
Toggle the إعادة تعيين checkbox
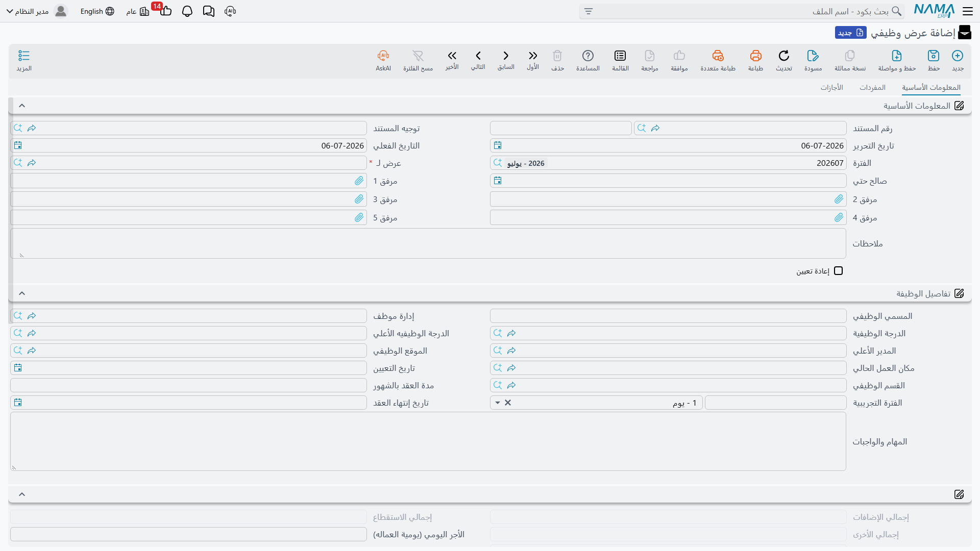[x=839, y=271]
